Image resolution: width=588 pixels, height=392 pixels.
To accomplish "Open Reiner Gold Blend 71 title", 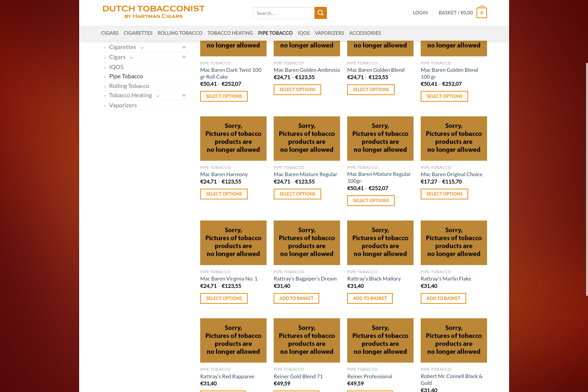I will tap(298, 376).
